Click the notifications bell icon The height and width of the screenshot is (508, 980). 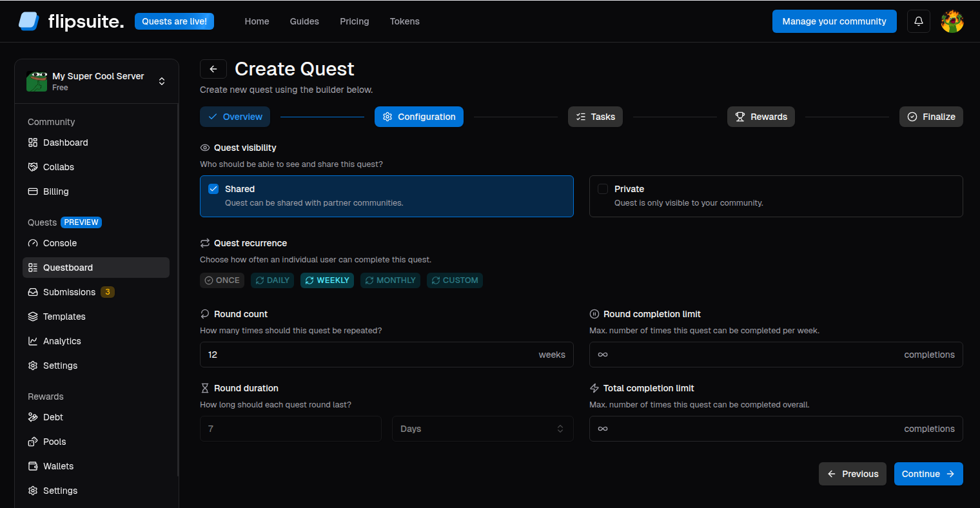[918, 21]
